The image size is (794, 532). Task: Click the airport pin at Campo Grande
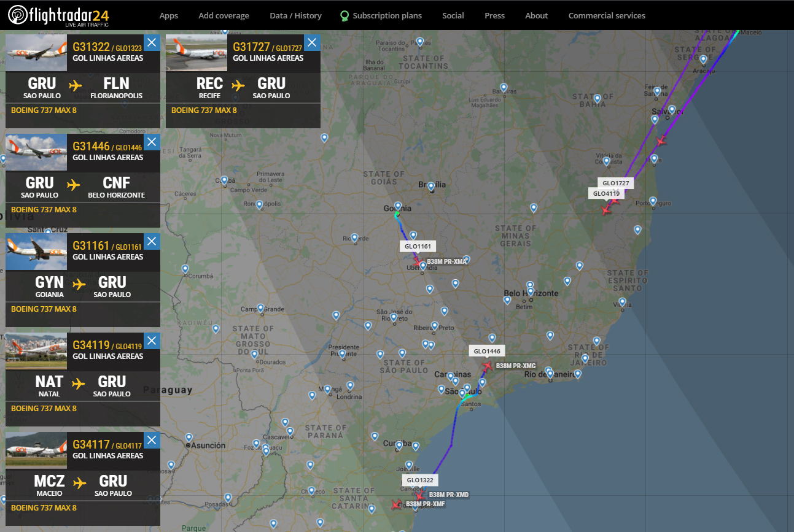[260, 308]
